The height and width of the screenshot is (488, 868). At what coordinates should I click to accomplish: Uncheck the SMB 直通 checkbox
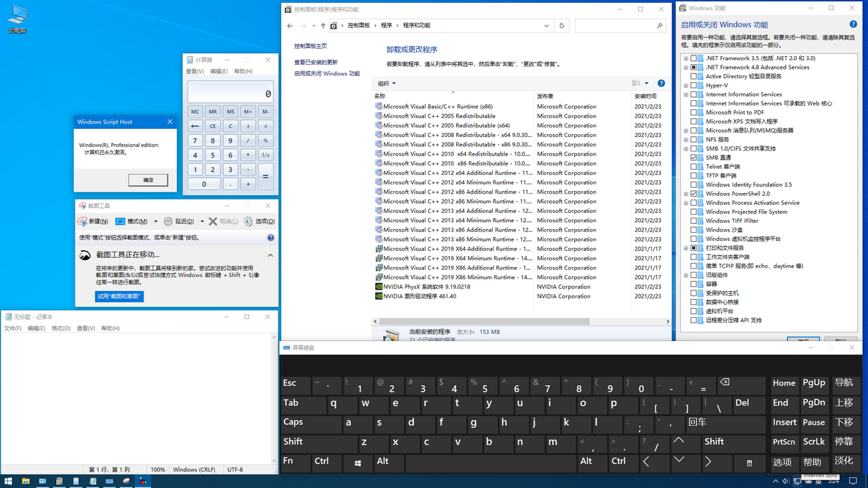click(694, 158)
